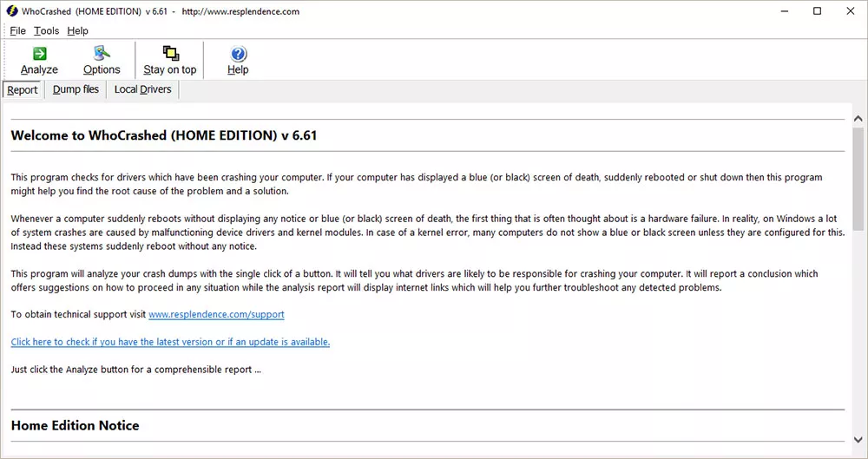Screen dimensions: 868x459
Task: Click the text 'To obtain technical support visit'
Action: (x=78, y=314)
